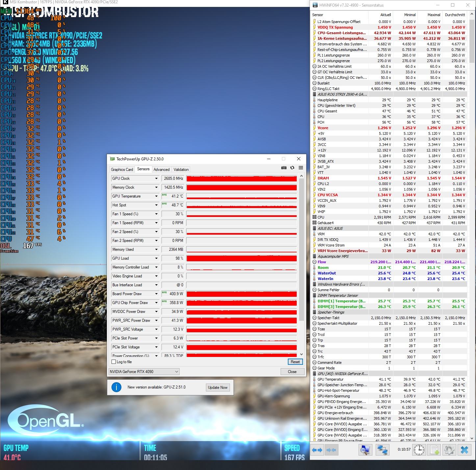This screenshot has width=476, height=470.
Task: Click fan icon beside Gehäuse4 row
Action: [x=314, y=223]
